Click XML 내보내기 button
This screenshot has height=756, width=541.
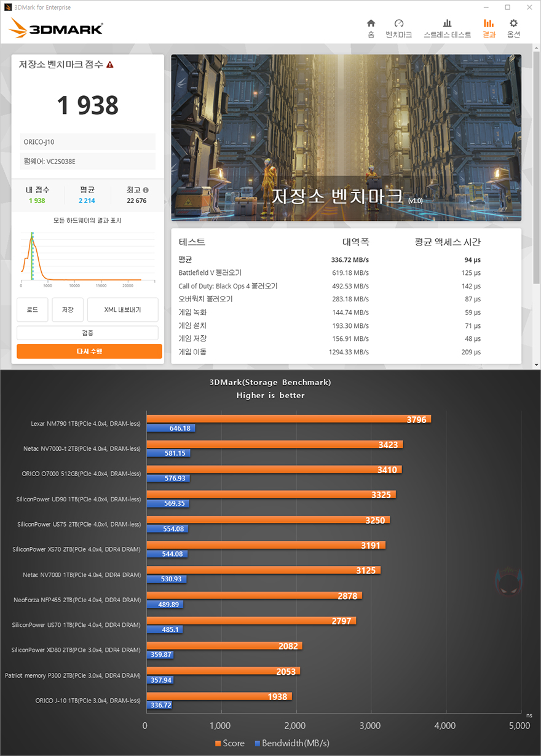click(x=122, y=309)
